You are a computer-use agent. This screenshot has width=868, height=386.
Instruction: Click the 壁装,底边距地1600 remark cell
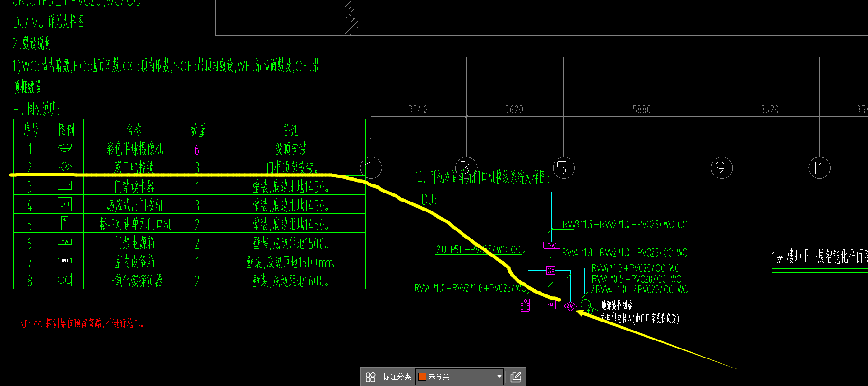coord(289,280)
